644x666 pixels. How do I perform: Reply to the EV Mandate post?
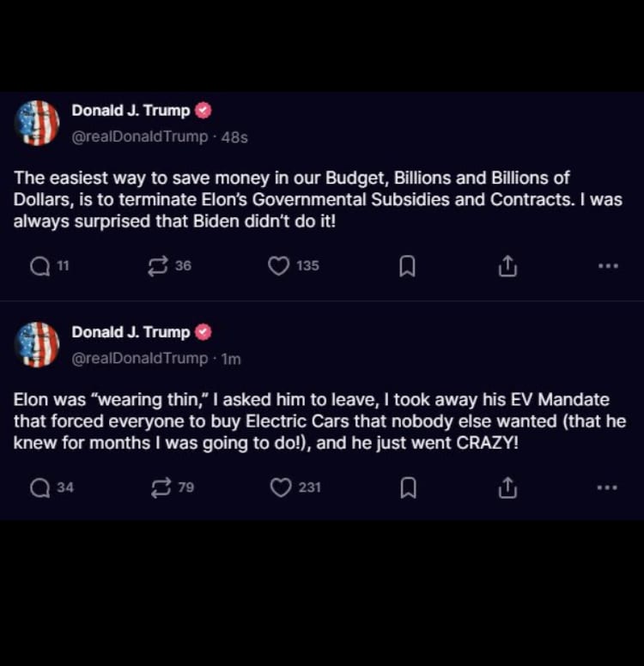click(39, 488)
